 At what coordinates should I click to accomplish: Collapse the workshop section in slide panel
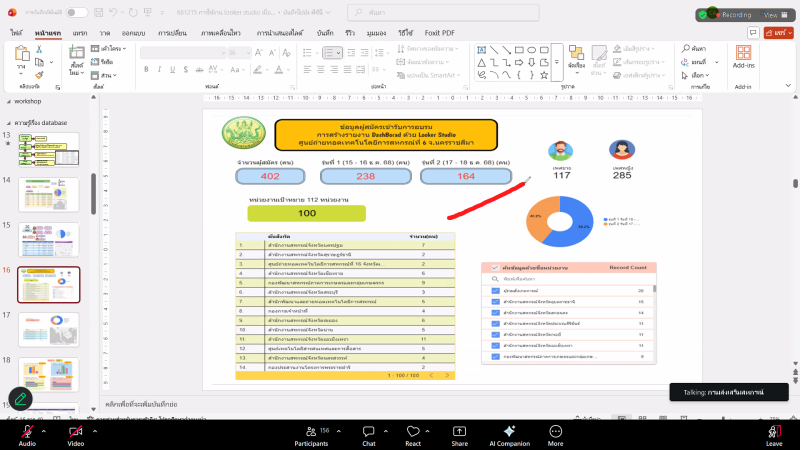(x=9, y=102)
